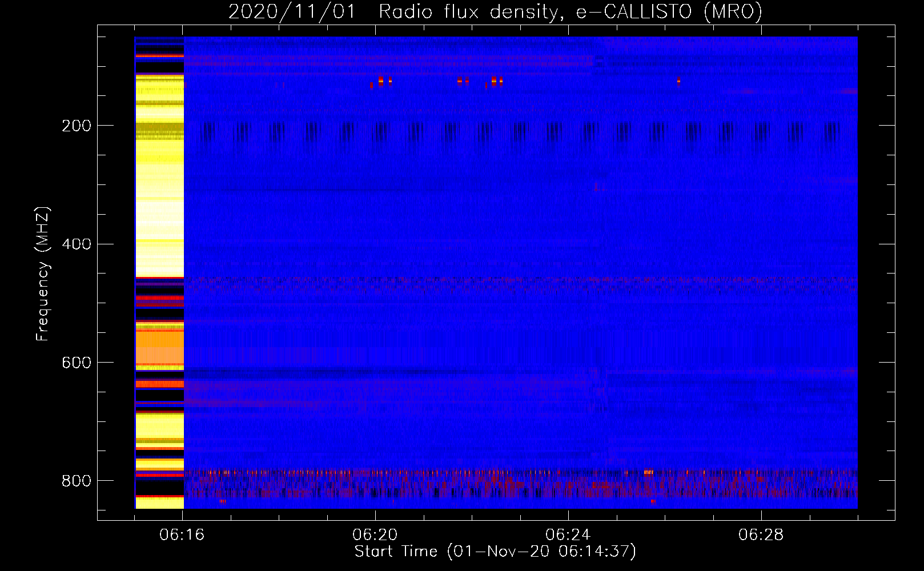The width and height of the screenshot is (924, 571).
Task: Click the 200 frequency tick label
Action: pos(77,126)
